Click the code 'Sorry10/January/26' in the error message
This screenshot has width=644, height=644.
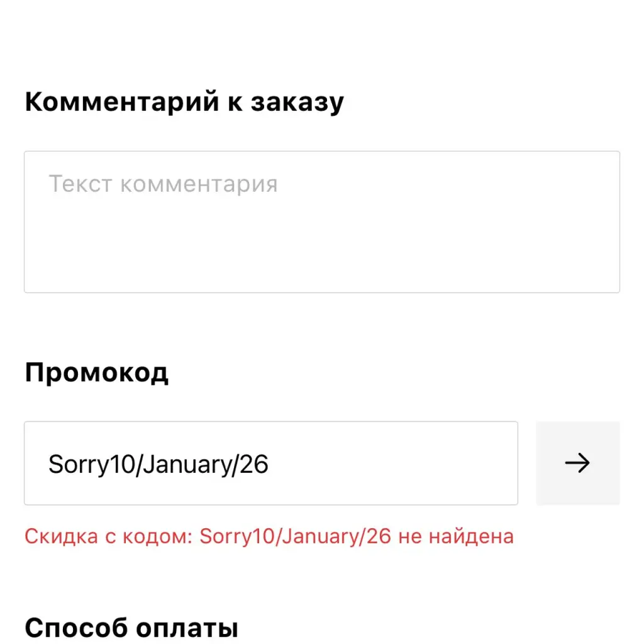tap(295, 536)
